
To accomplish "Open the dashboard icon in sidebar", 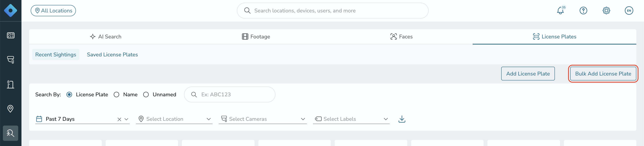I will point(11,35).
